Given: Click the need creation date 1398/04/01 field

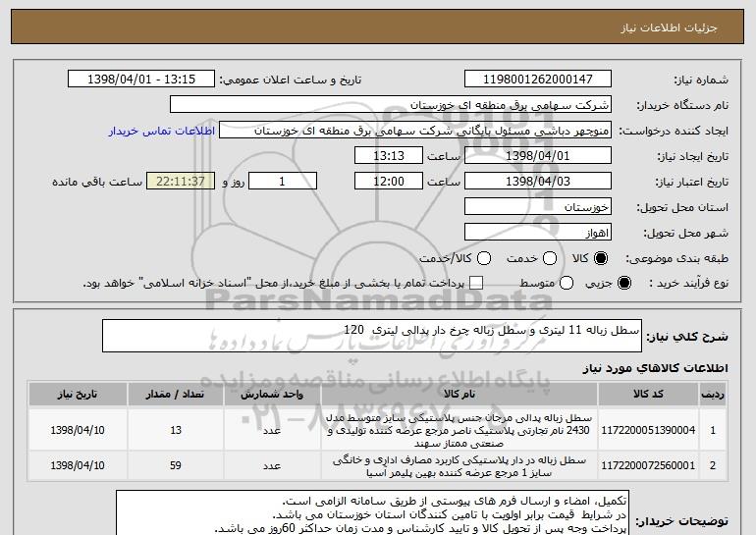Looking at the screenshot, I should click(x=538, y=156).
